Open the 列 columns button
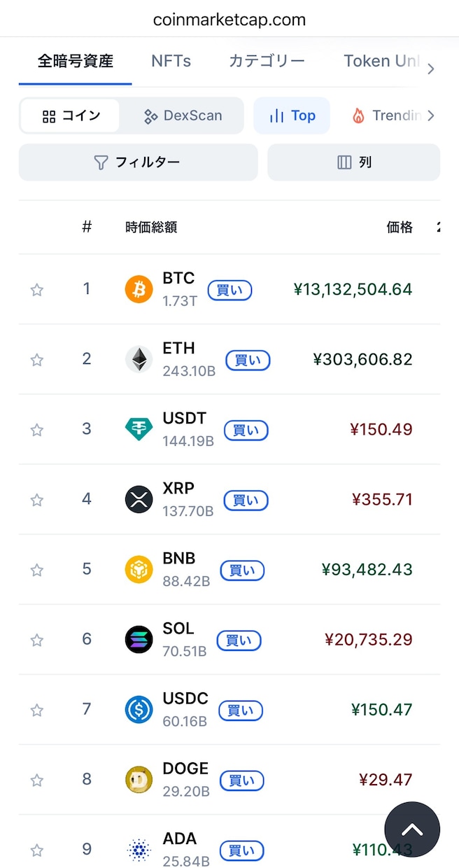The width and height of the screenshot is (459, 868). pos(354,162)
